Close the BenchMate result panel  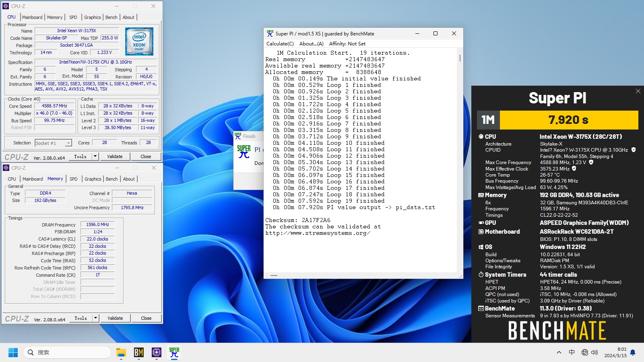coord(638,91)
